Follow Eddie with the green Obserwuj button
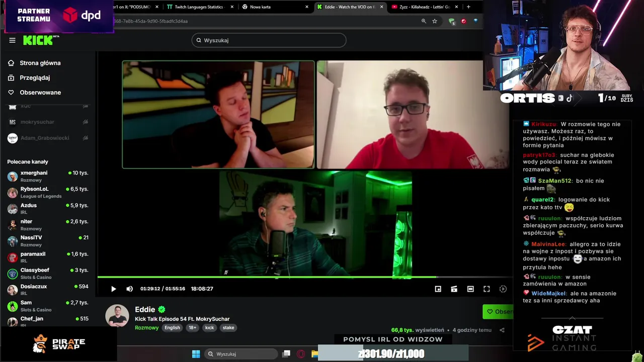644x362 pixels. [498, 312]
